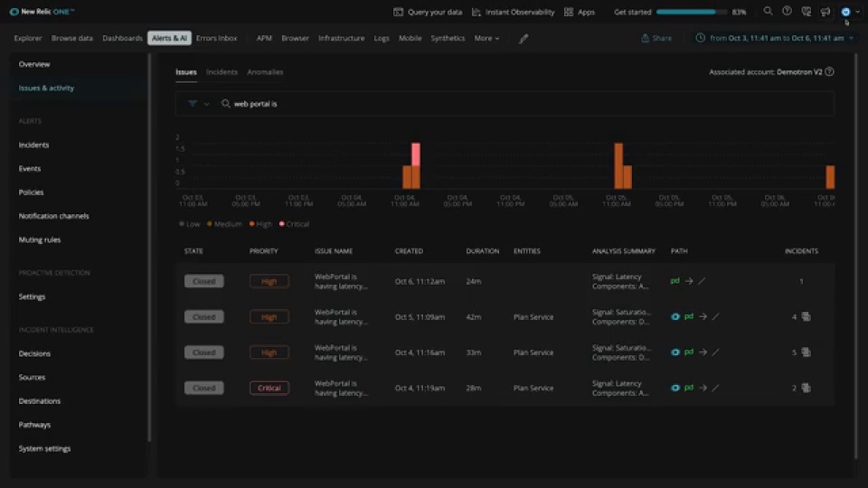Toggle the Critical priority legend
868x488 pixels.
[x=294, y=224]
